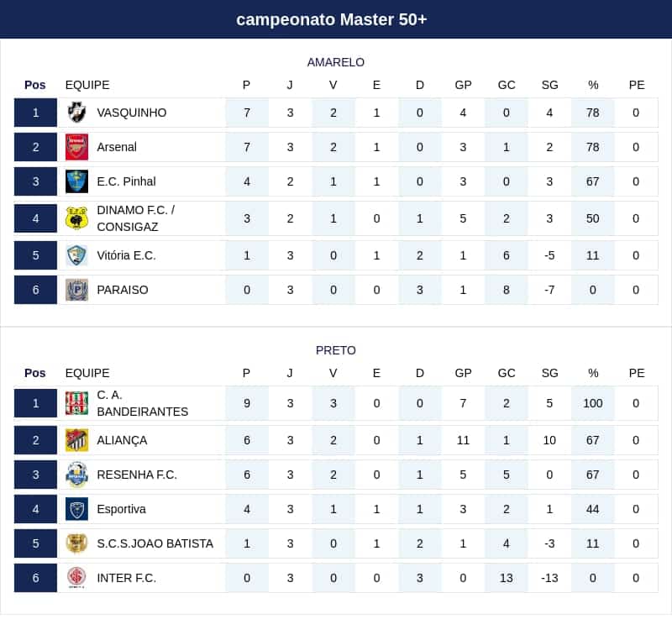Click the DINAMO F.C. / CONSIGAZ crest icon
The height and width of the screenshot is (635, 672).
(76, 218)
